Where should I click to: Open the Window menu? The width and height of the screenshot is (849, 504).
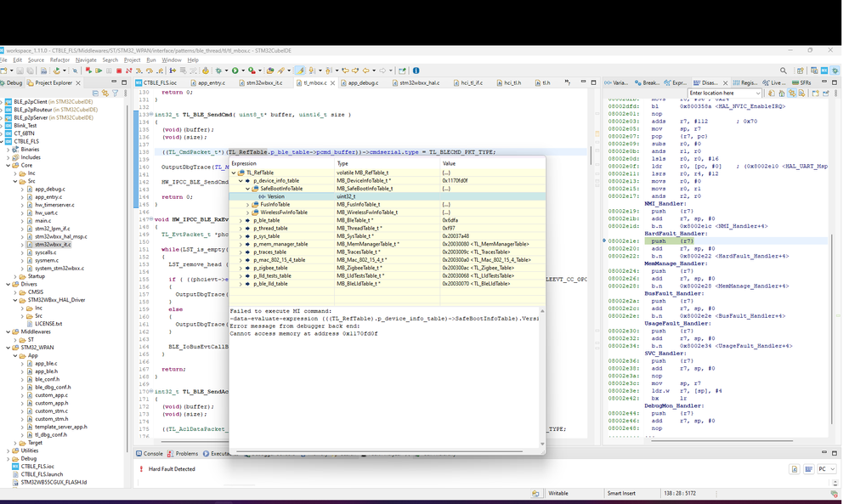pyautogui.click(x=171, y=60)
